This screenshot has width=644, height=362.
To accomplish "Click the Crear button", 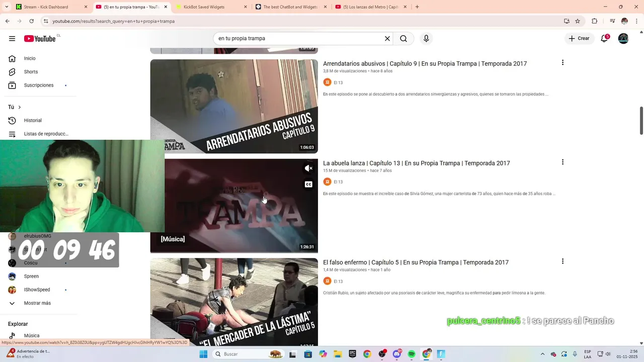I will tap(579, 39).
